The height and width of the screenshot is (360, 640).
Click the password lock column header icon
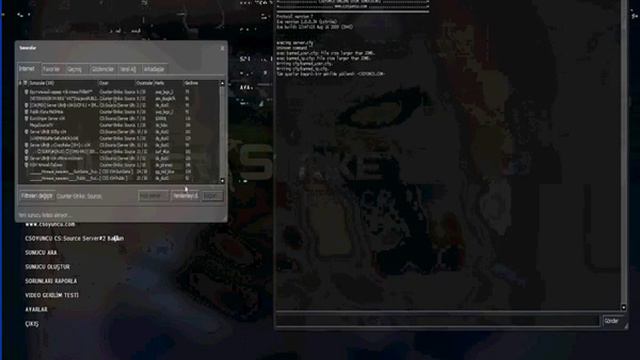pos(20,83)
